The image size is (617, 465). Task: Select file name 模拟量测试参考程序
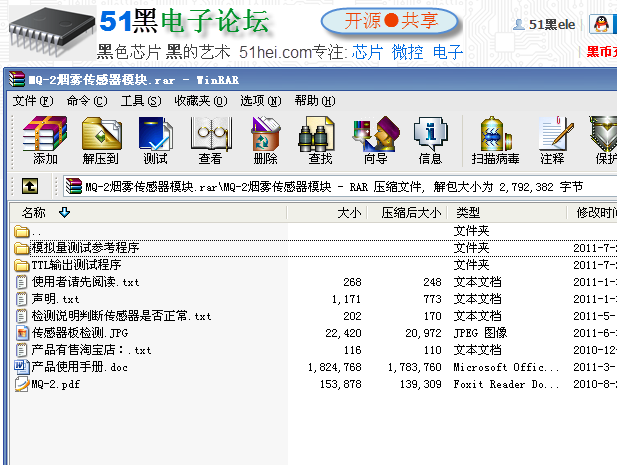point(85,248)
